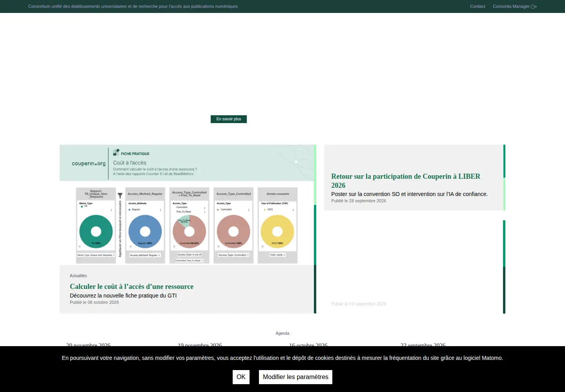565x392 pixels.
Task: Click the text 'Publié le 10 septembre 2026'
Action: [x=359, y=304]
